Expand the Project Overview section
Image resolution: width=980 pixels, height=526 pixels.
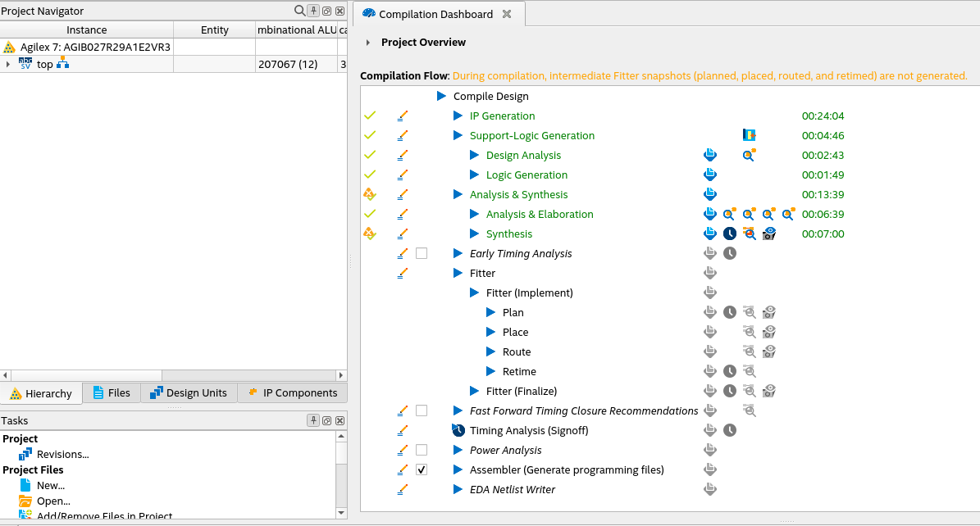click(369, 43)
